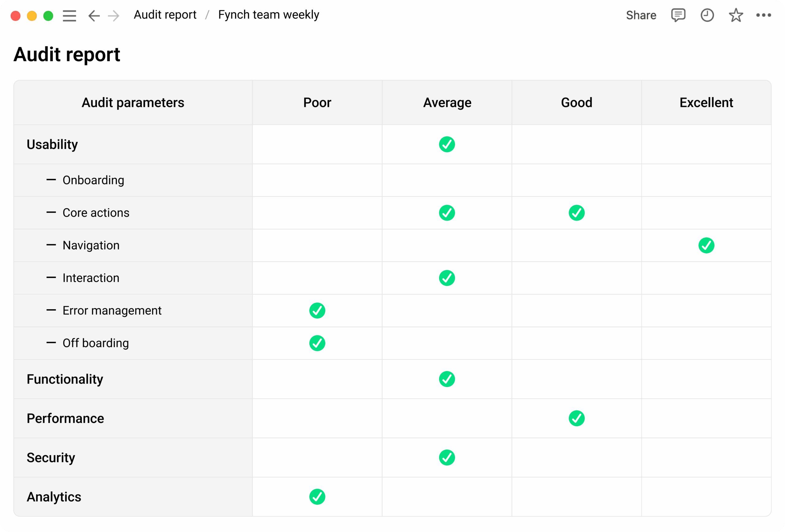Open page history clock icon
This screenshot has height=532, width=785.
pos(707,15)
